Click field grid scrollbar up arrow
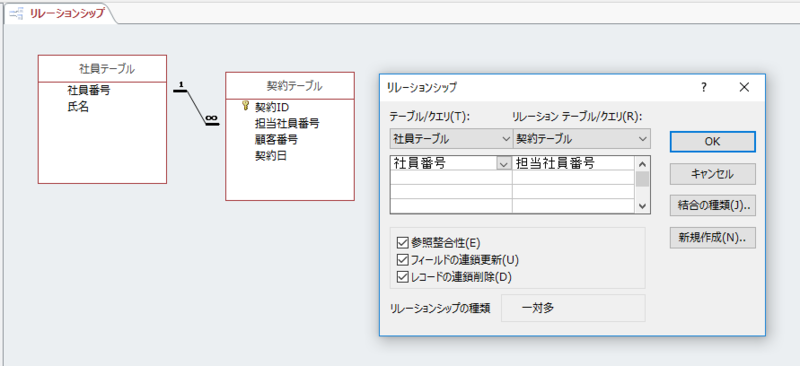Screen dimensions: 800x366 pos(642,164)
